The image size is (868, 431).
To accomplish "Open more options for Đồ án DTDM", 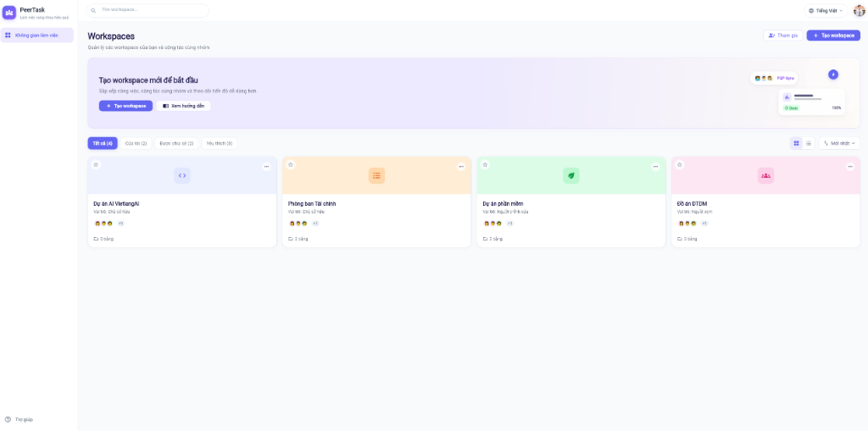I will click(850, 166).
